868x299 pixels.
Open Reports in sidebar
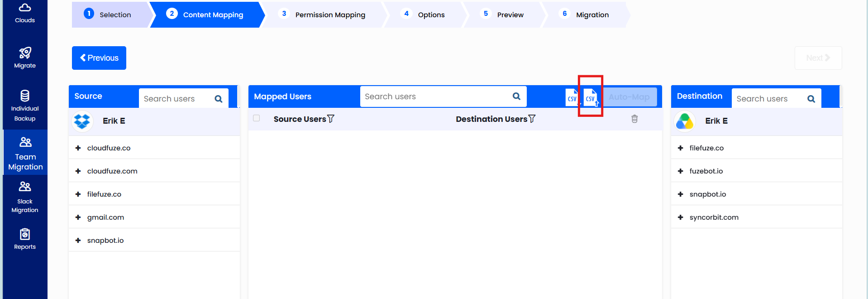point(25,240)
